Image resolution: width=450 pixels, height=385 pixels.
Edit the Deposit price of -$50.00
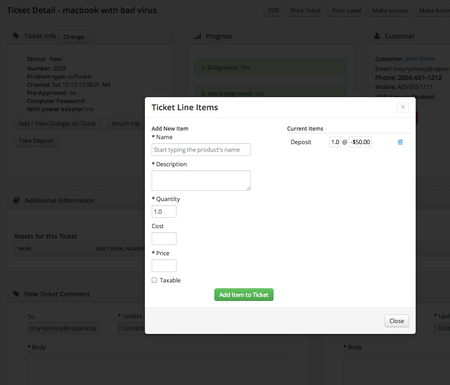[360, 142]
